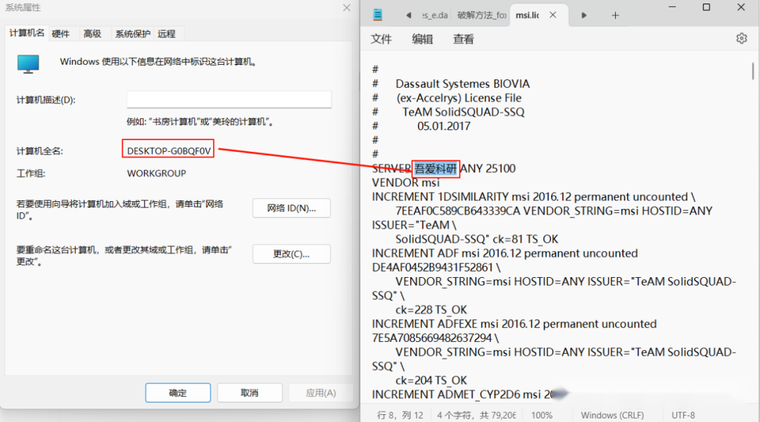This screenshot has height=422, width=760.
Task: Select the 计算机名 tab
Action: click(27, 33)
